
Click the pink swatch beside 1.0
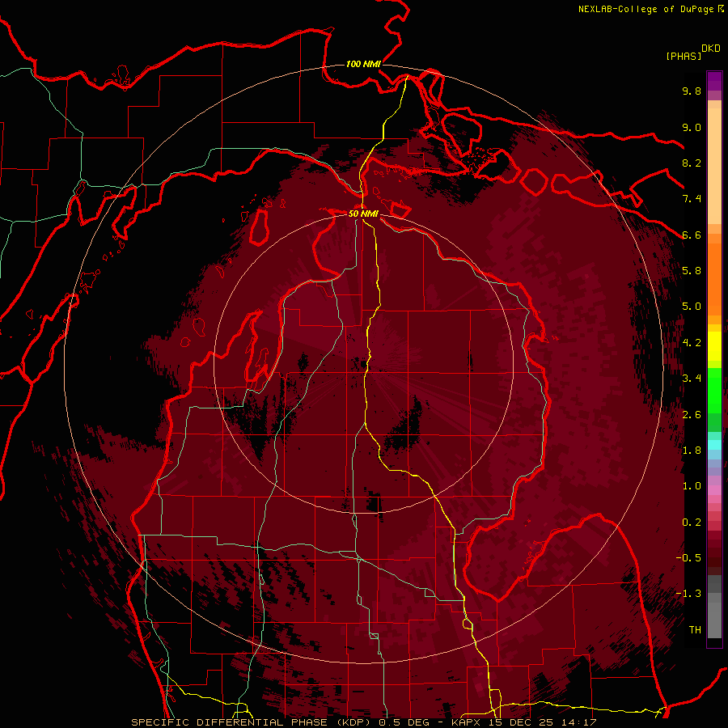click(714, 489)
